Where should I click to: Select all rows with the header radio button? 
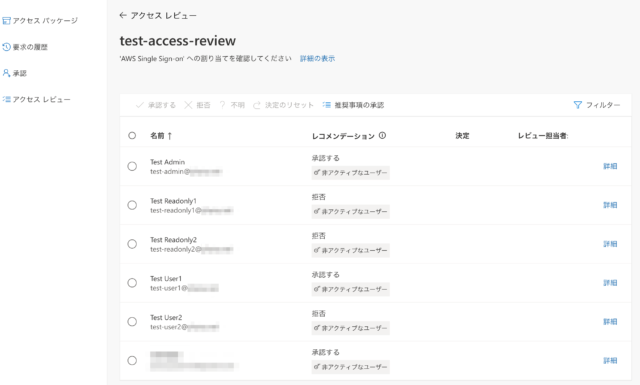coord(132,136)
